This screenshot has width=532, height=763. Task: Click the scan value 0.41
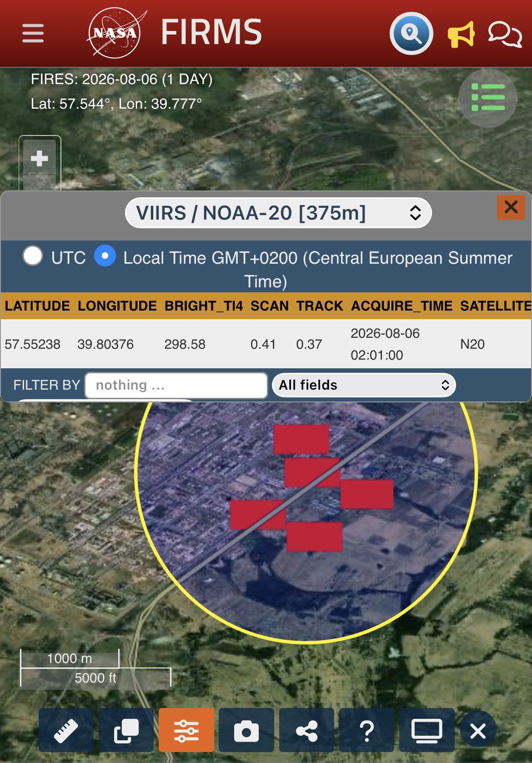(263, 344)
